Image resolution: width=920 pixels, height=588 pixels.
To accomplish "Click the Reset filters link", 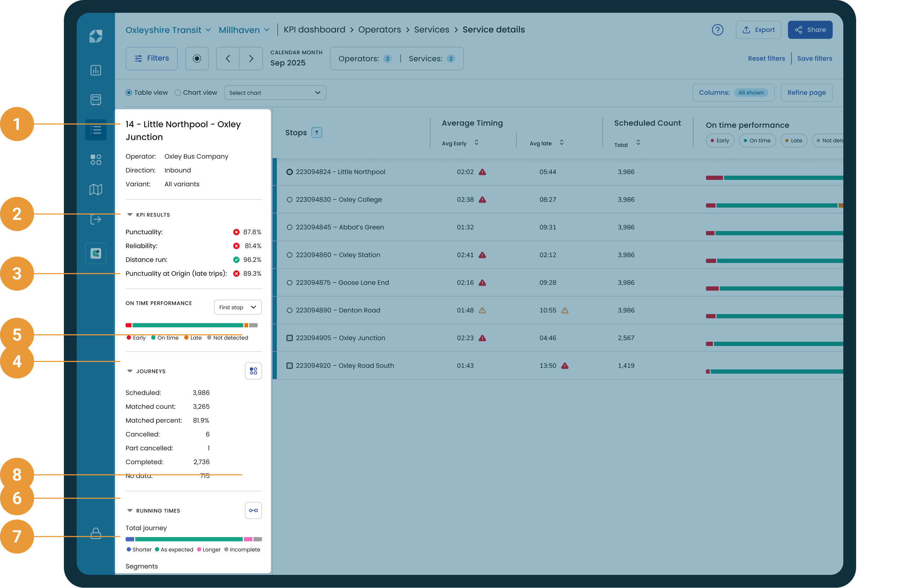I will tap(766, 59).
